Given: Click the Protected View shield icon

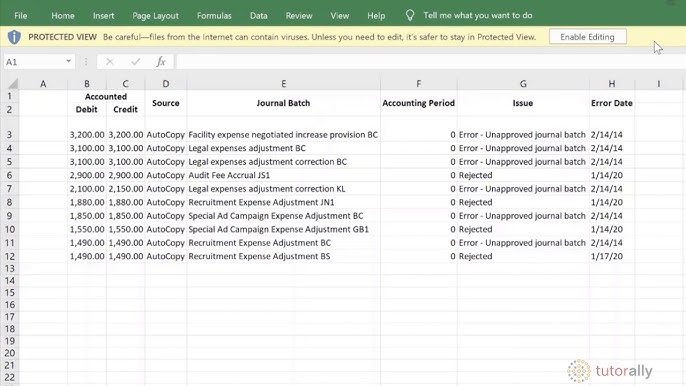Looking at the screenshot, I should (x=14, y=37).
